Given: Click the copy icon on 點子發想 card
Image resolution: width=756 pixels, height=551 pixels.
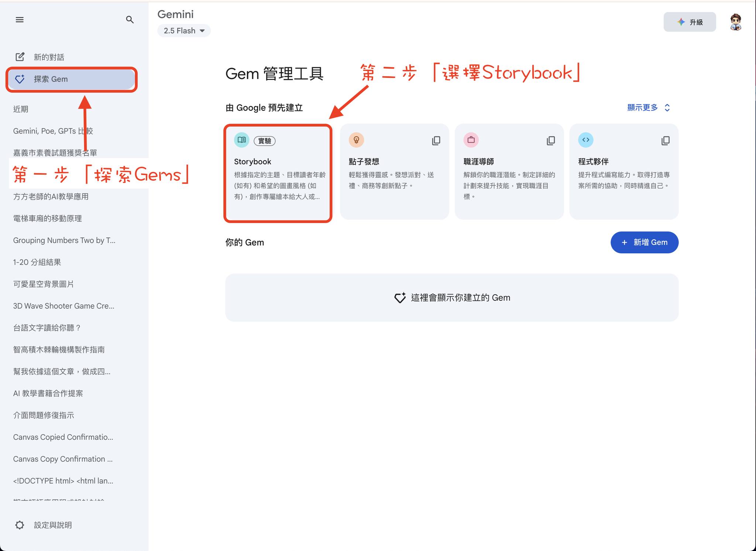Looking at the screenshot, I should pyautogui.click(x=436, y=141).
